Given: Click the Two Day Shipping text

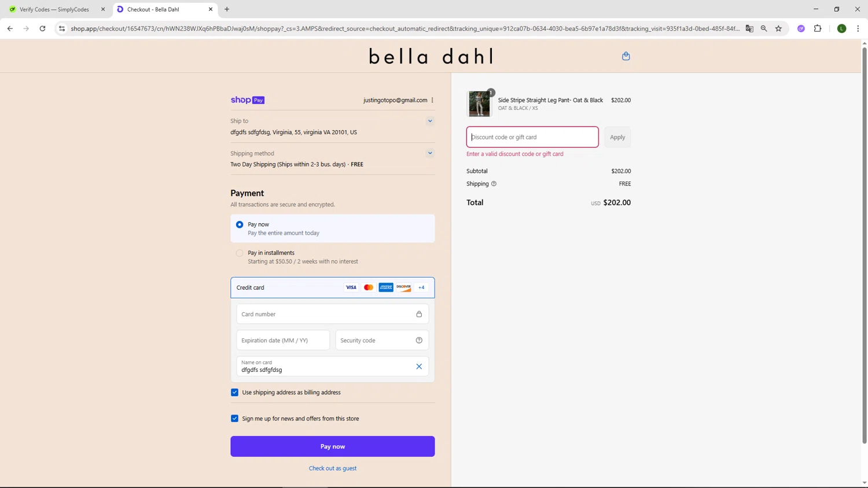Looking at the screenshot, I should [297, 164].
